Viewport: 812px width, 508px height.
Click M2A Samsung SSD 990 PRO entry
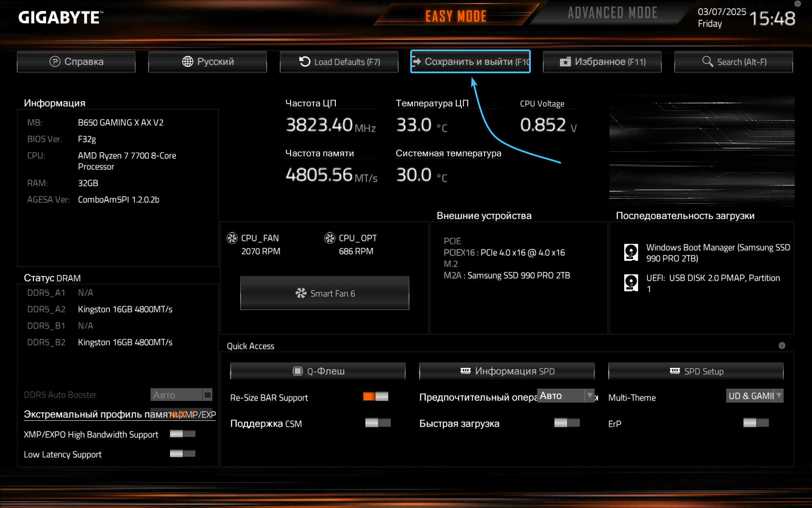point(507,276)
